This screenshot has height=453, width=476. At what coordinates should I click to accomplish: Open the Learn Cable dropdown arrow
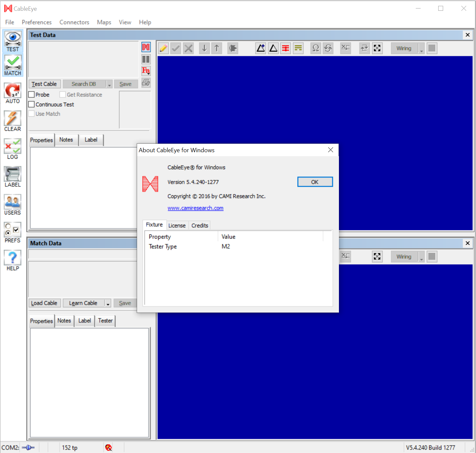[x=108, y=303]
